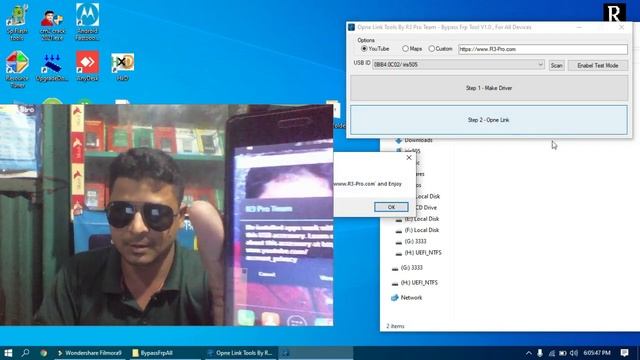
Task: Open the USB ID dropdown list
Action: point(540,64)
